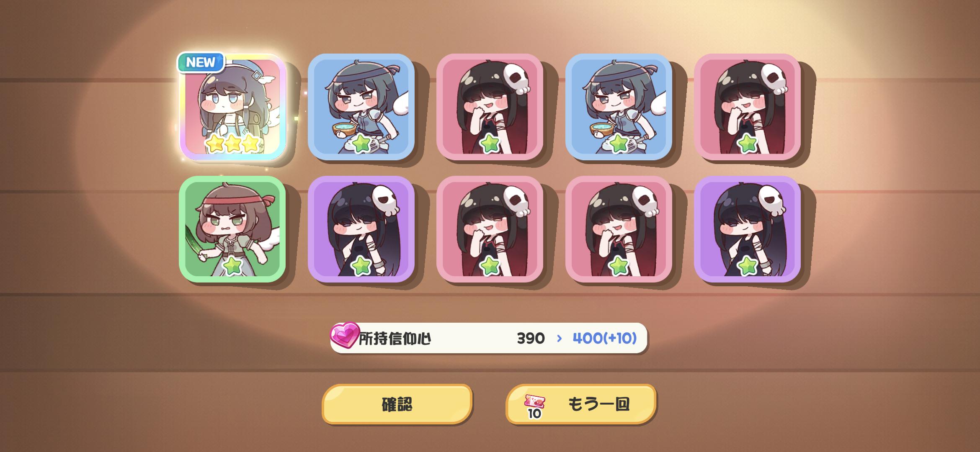The image size is (980, 452).
Task: Click the もう一回 draw again button
Action: [x=581, y=404]
